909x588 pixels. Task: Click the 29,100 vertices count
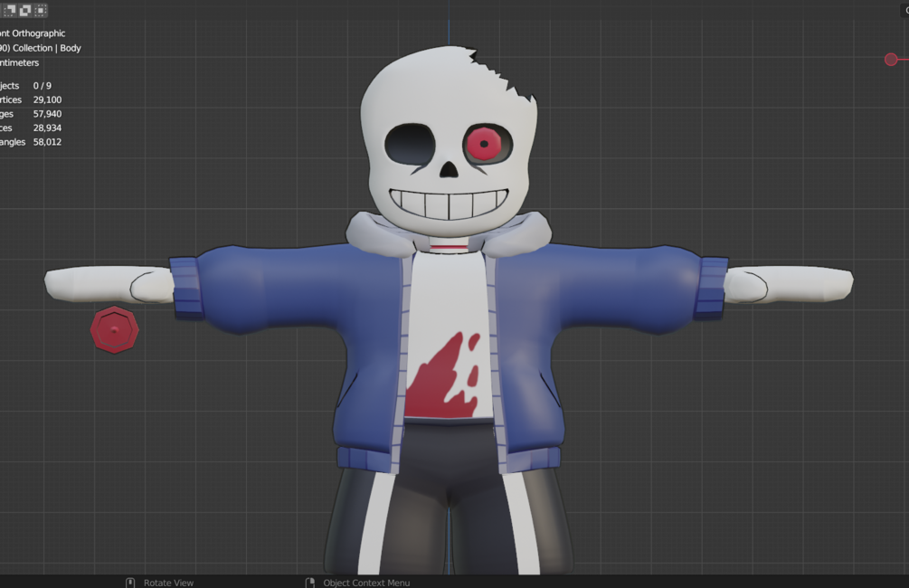(47, 100)
